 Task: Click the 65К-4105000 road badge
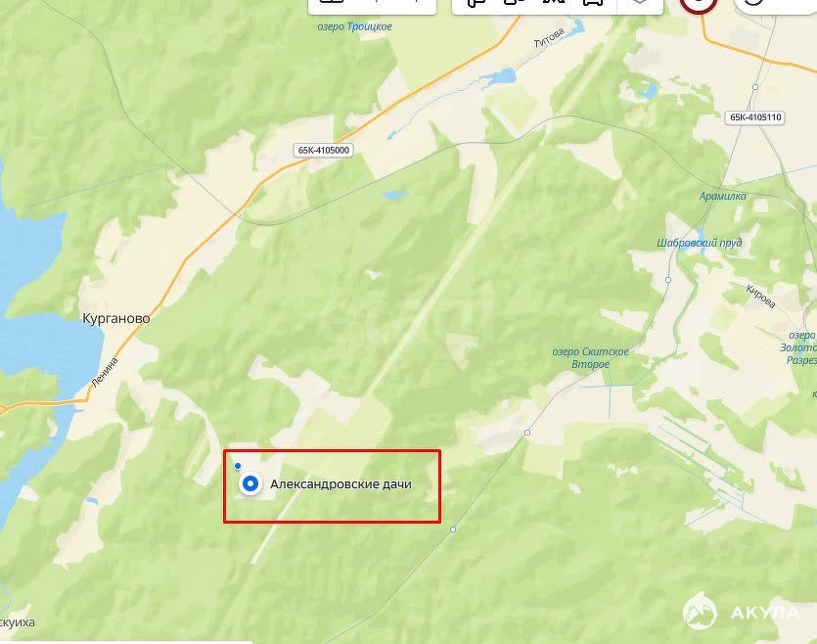(324, 150)
